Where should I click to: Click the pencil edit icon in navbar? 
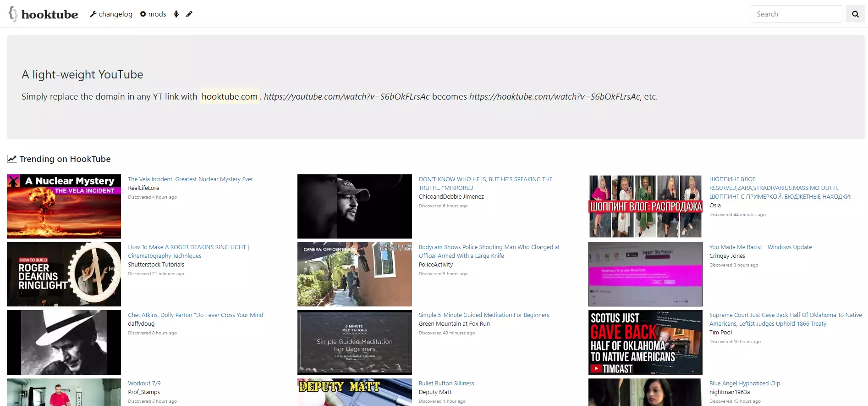click(189, 14)
